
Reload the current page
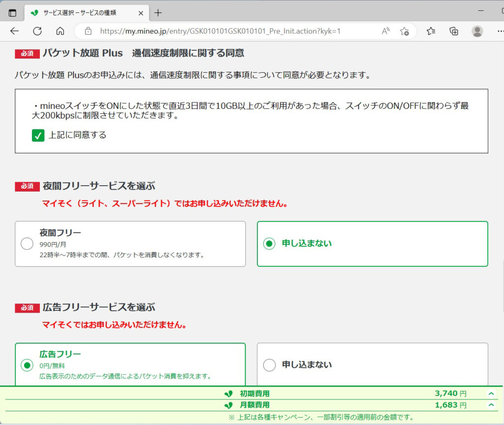(x=37, y=31)
